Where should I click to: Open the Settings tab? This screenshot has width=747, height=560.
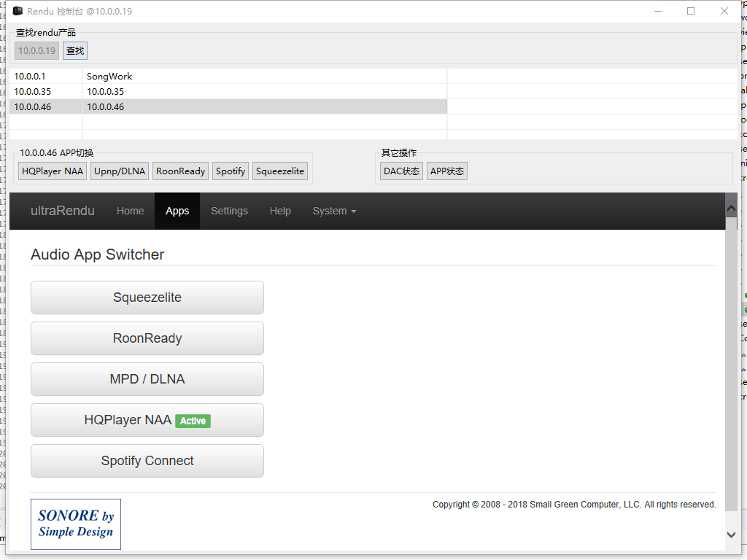pyautogui.click(x=229, y=211)
